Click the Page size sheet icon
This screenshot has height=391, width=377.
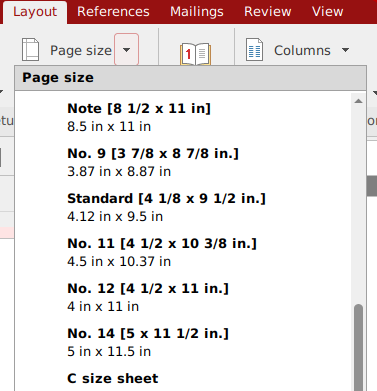pos(30,50)
